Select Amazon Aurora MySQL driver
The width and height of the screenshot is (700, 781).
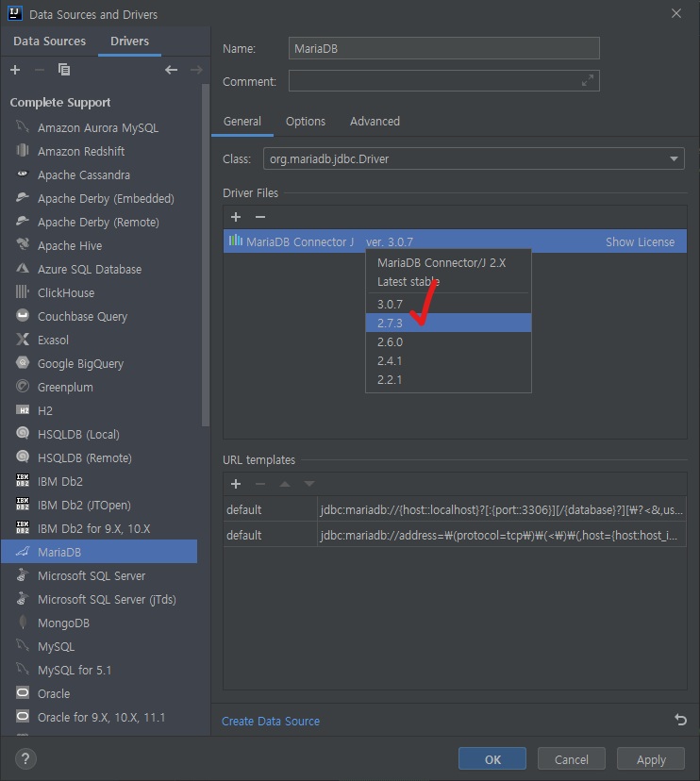[99, 128]
